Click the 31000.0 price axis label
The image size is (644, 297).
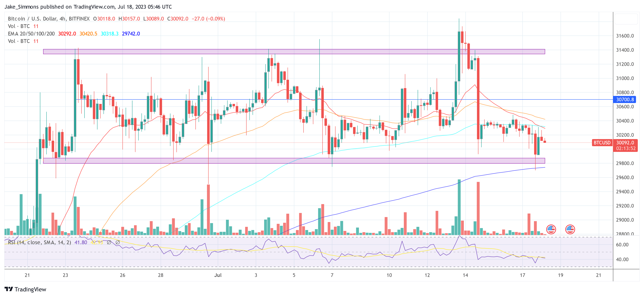click(625, 78)
